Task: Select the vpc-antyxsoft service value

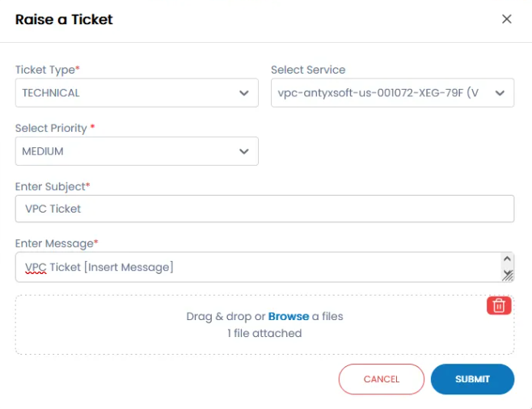Action: [378, 93]
